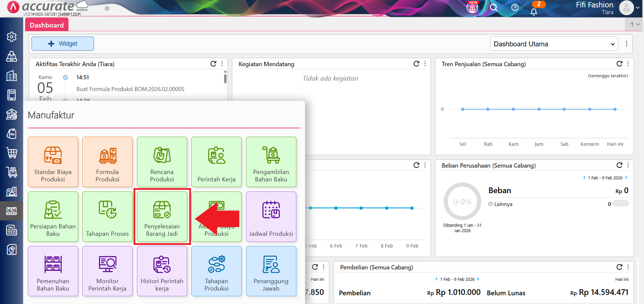Expand the user profile menu arrow

click(637, 7)
